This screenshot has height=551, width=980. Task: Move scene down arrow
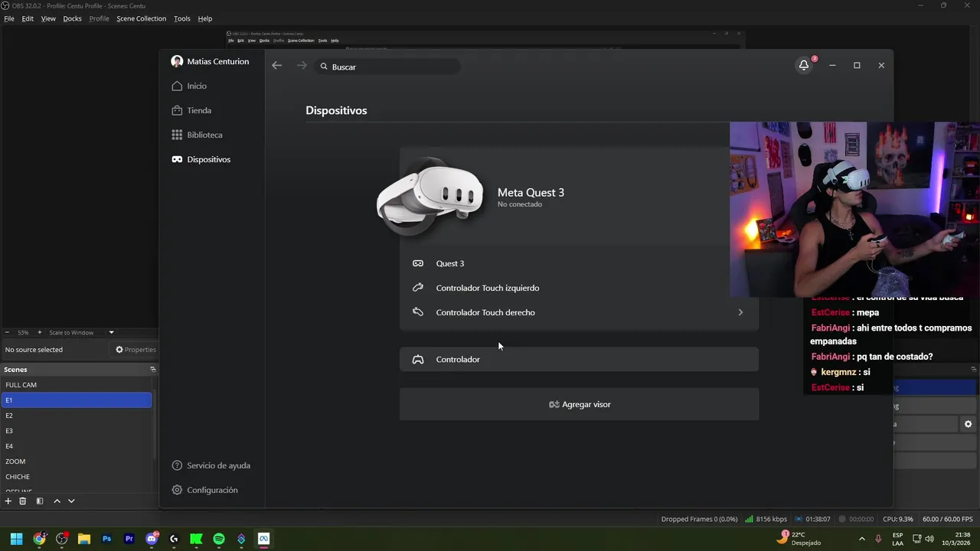(71, 500)
